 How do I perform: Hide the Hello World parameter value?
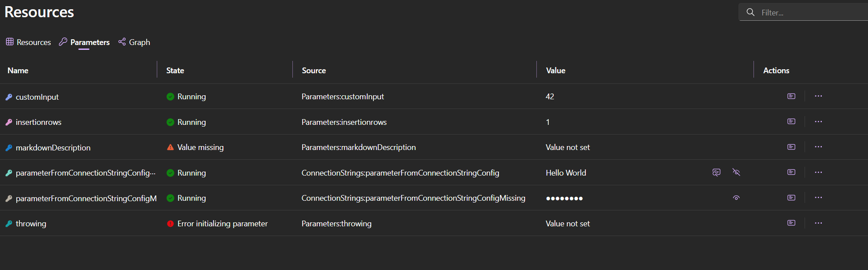[x=736, y=172]
